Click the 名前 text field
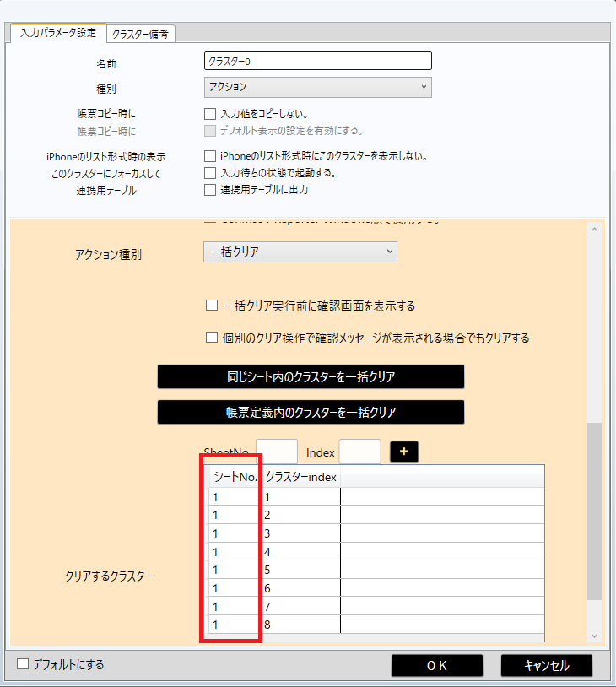The image size is (616, 687). pyautogui.click(x=317, y=61)
